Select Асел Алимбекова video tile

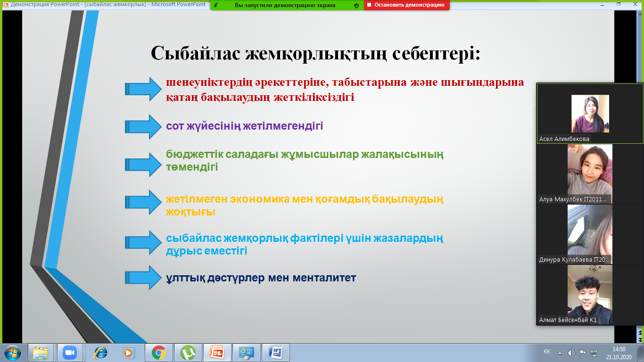point(590,113)
